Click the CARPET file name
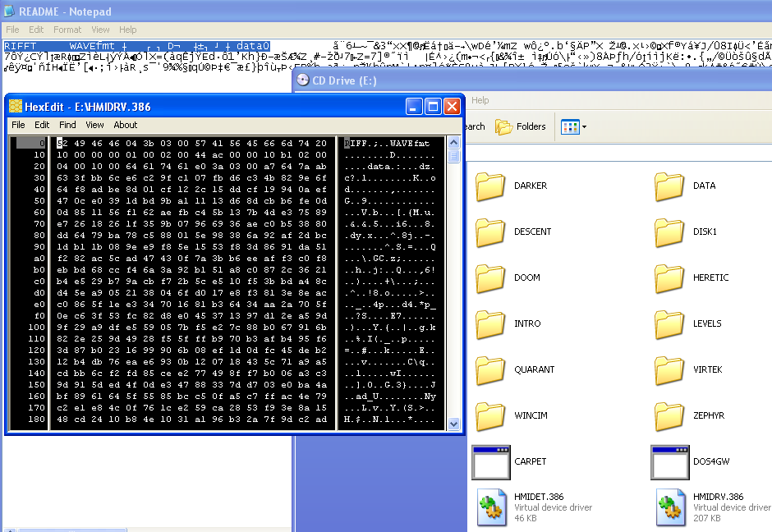The image size is (772, 532). pyautogui.click(x=531, y=461)
